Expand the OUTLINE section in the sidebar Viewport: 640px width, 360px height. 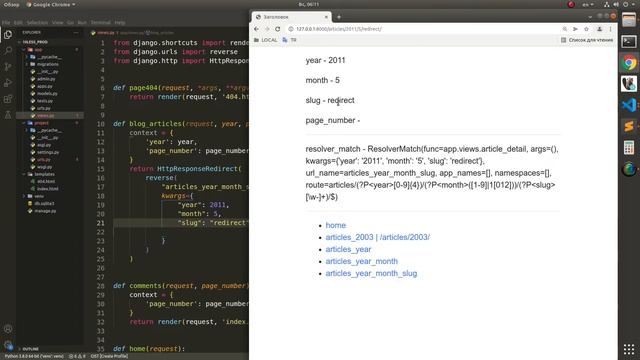(x=29, y=349)
